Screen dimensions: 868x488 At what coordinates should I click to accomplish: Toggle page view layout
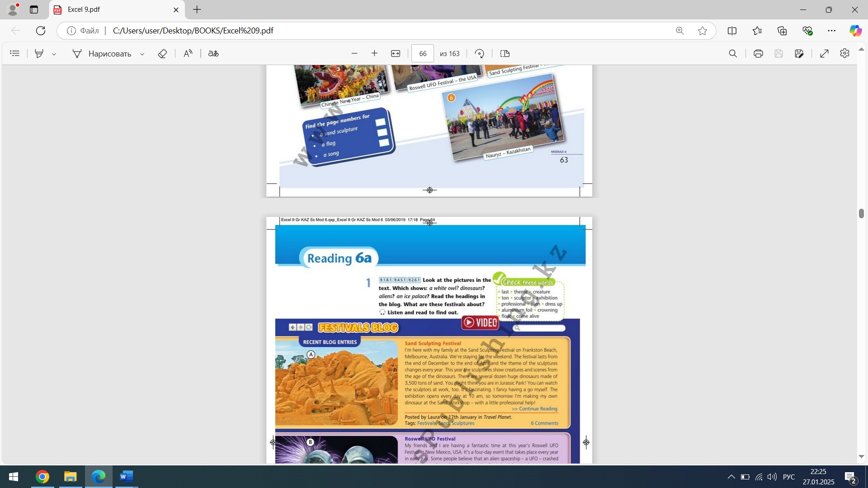(x=505, y=53)
